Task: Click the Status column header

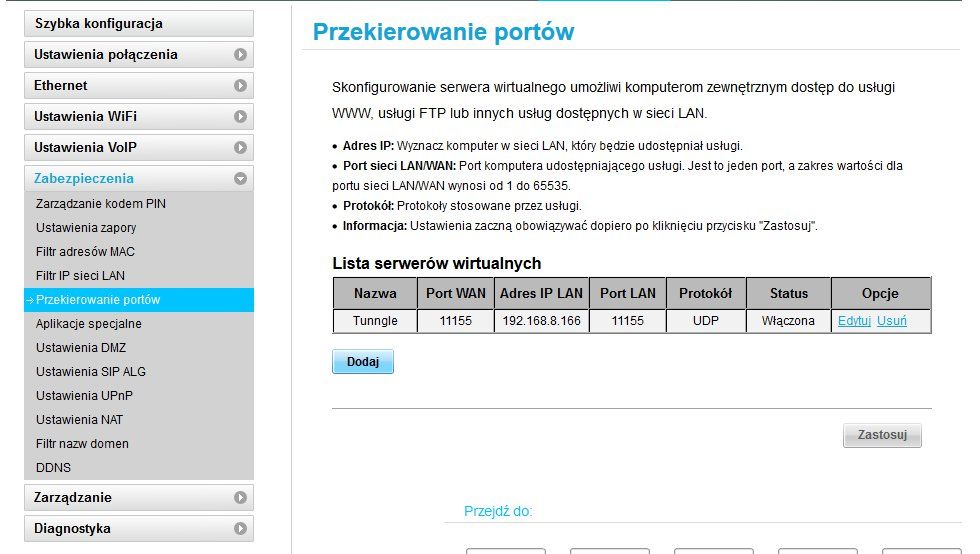Action: pos(788,293)
